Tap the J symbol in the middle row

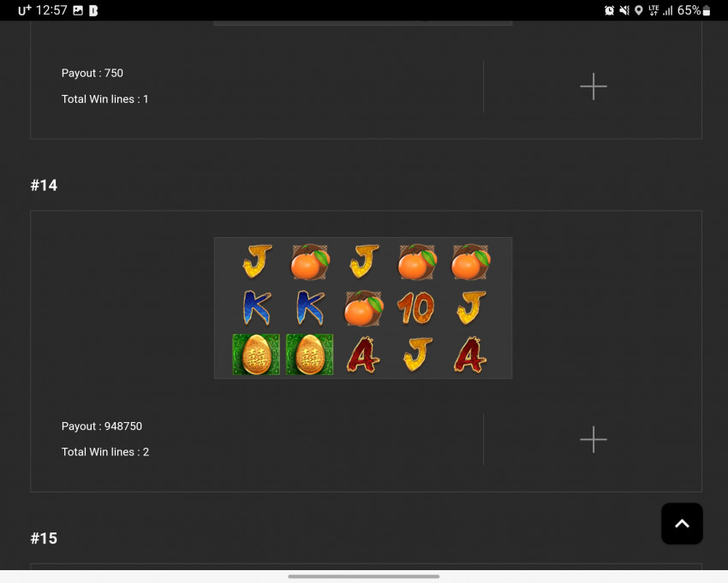(471, 307)
